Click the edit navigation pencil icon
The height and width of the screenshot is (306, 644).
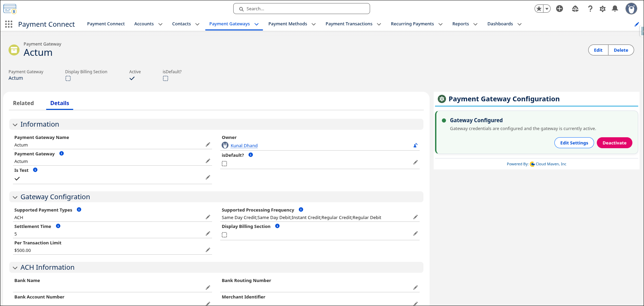point(637,24)
